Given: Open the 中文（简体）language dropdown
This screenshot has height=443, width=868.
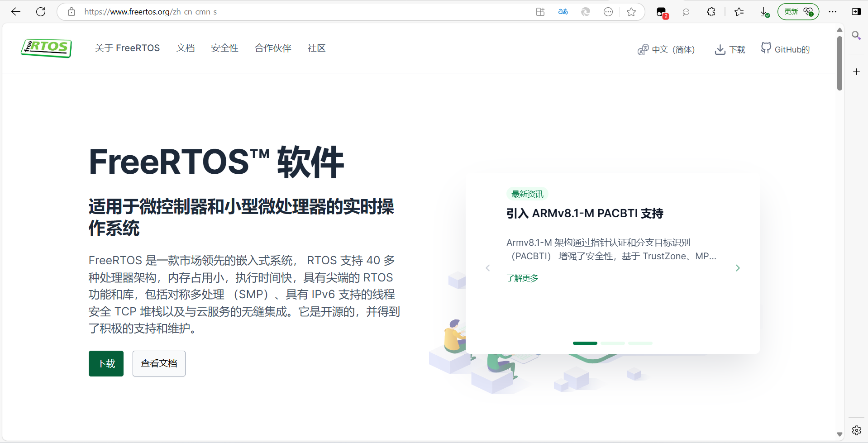Looking at the screenshot, I should (x=673, y=50).
